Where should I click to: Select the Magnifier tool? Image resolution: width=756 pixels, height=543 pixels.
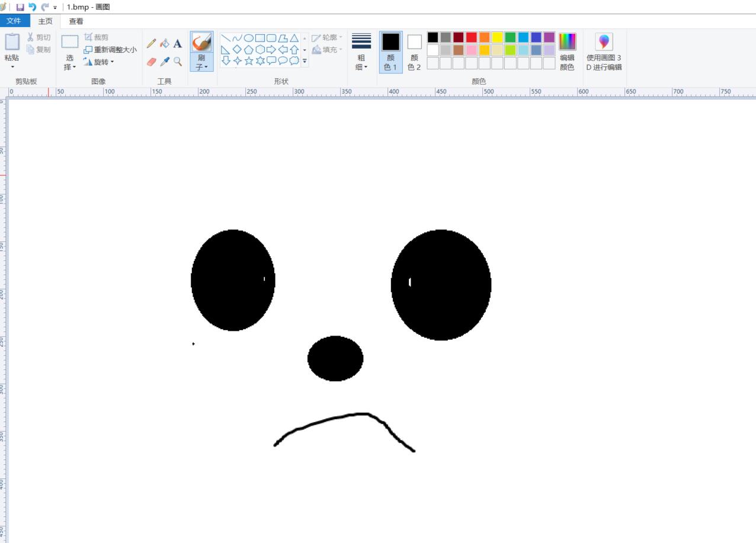pyautogui.click(x=178, y=62)
